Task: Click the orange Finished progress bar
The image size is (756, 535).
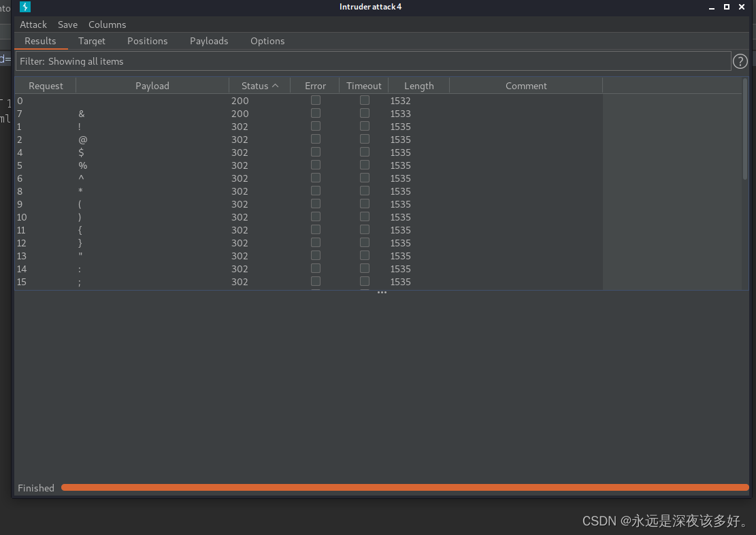Action: [404, 487]
